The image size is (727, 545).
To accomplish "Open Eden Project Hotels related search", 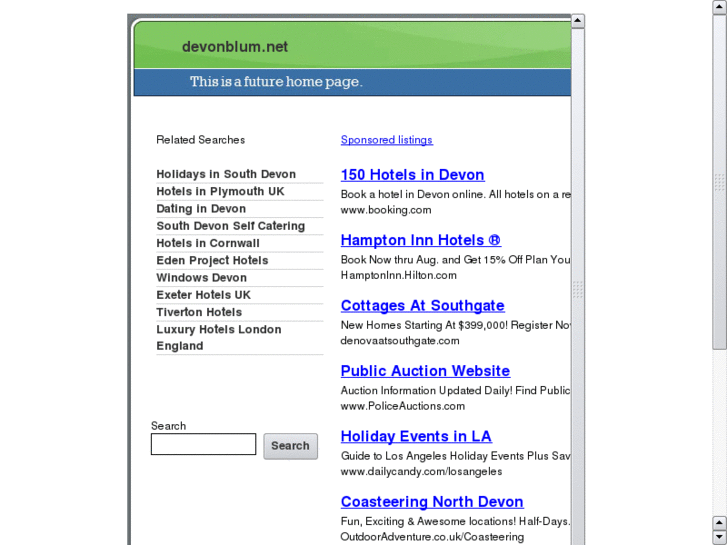I will tap(212, 260).
